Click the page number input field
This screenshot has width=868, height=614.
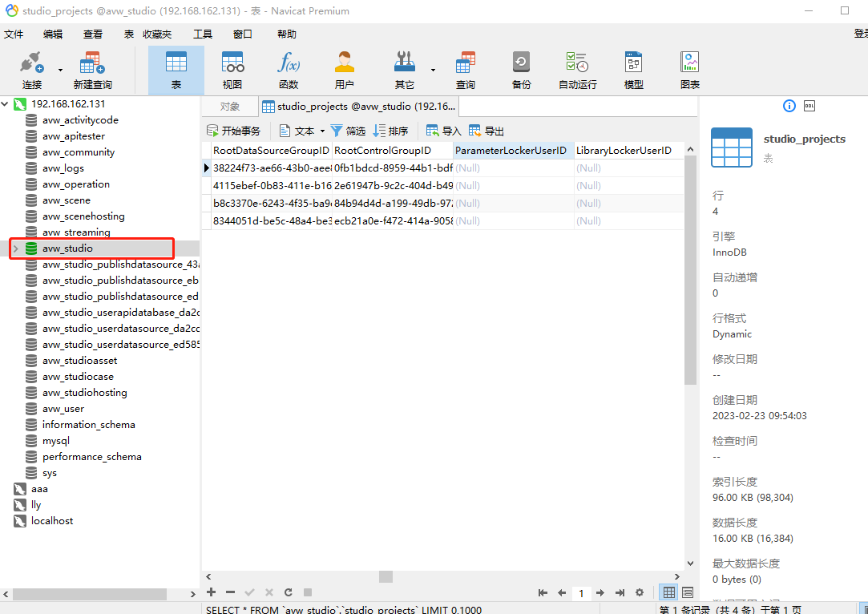(581, 593)
